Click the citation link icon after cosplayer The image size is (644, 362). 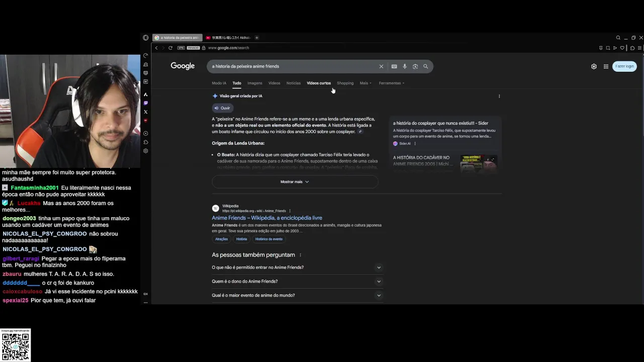(360, 132)
